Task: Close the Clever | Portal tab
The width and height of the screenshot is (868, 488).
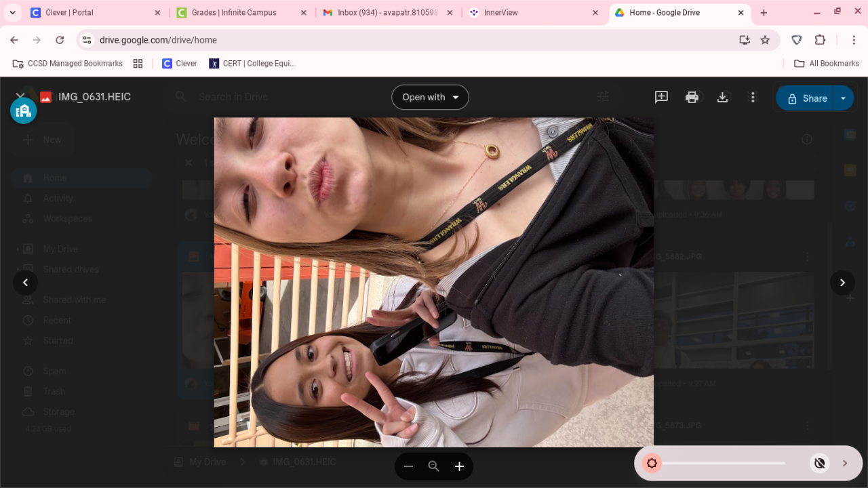Action: click(157, 13)
